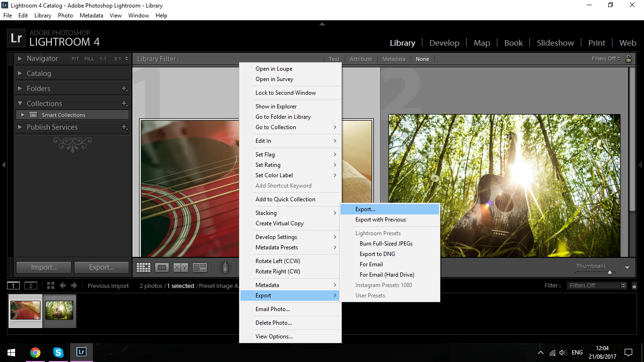Expand the Smart Collections set

[x=22, y=115]
